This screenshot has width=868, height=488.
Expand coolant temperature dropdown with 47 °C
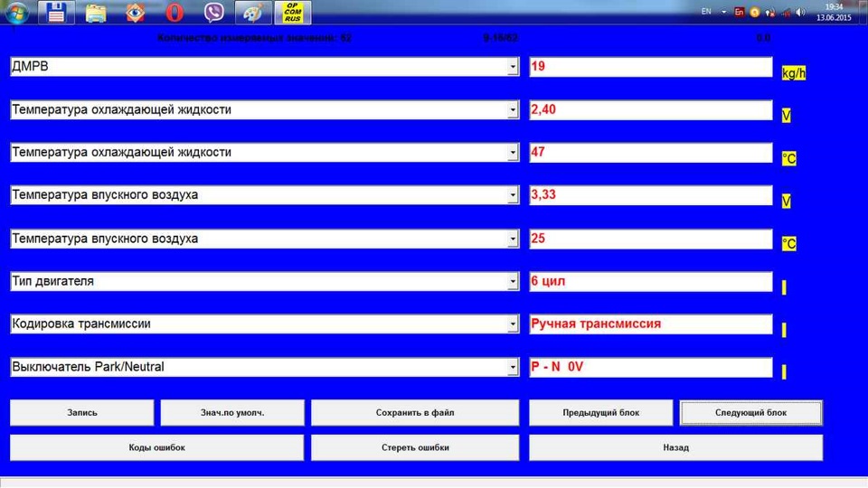513,152
